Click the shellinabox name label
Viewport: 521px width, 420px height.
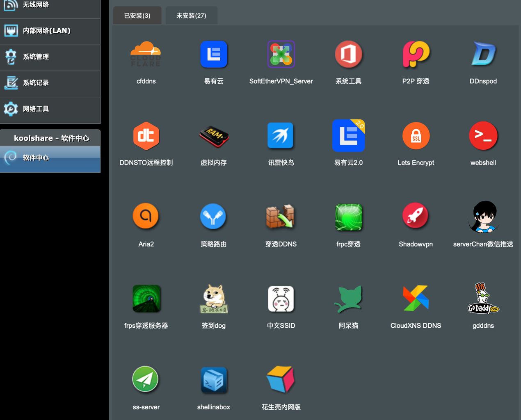[x=214, y=407]
